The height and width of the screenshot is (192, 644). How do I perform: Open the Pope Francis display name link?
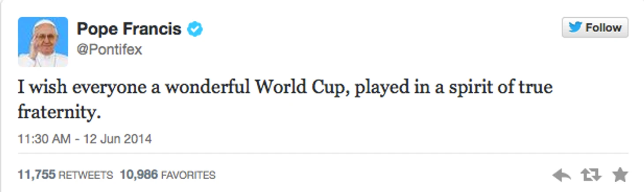129,29
